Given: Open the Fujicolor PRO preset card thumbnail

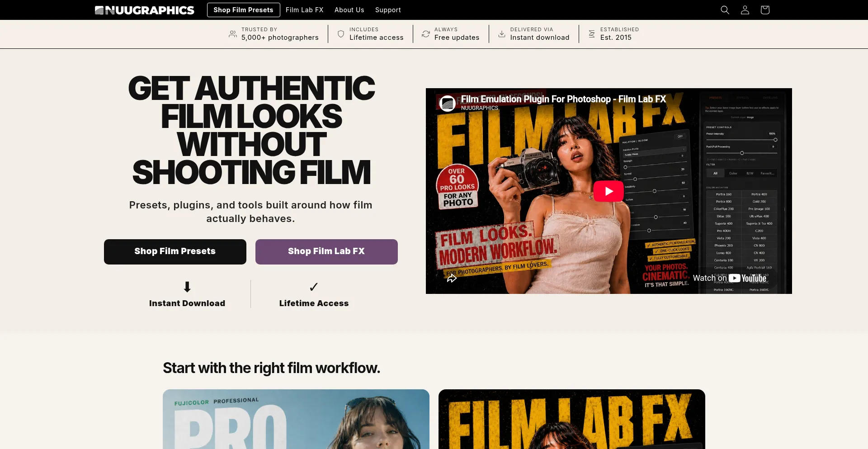Looking at the screenshot, I should [x=296, y=419].
